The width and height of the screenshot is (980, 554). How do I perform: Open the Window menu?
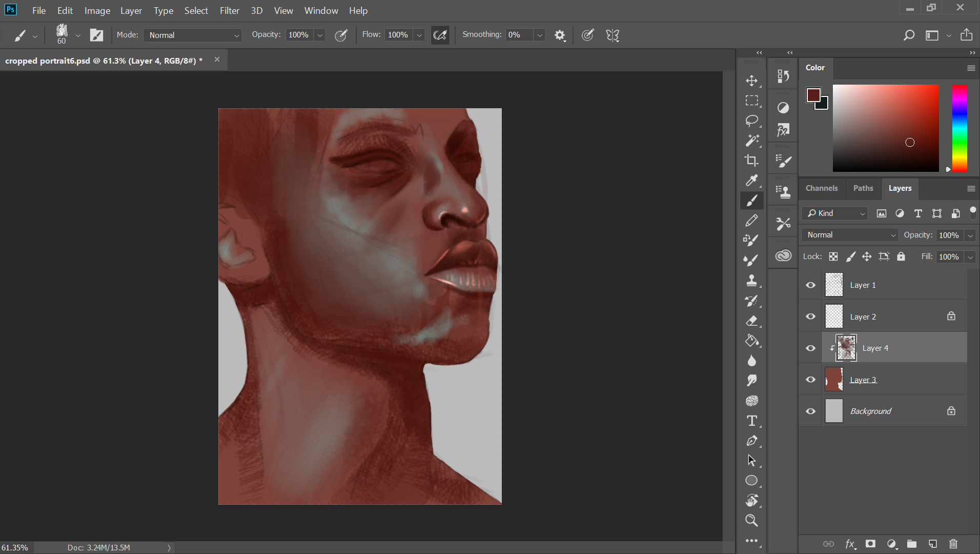tap(321, 10)
